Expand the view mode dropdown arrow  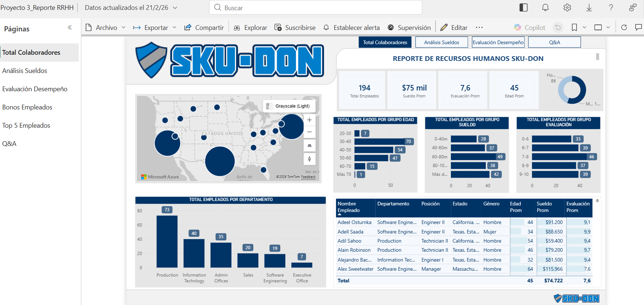(x=608, y=27)
